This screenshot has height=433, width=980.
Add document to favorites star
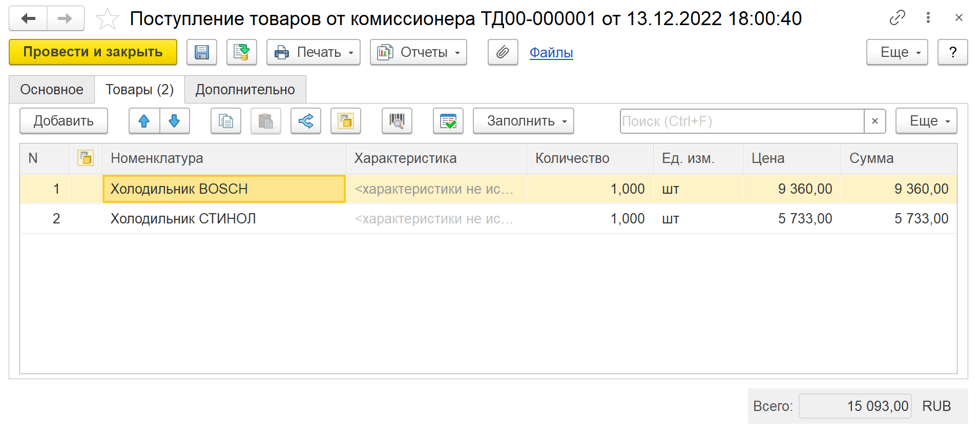(x=107, y=19)
